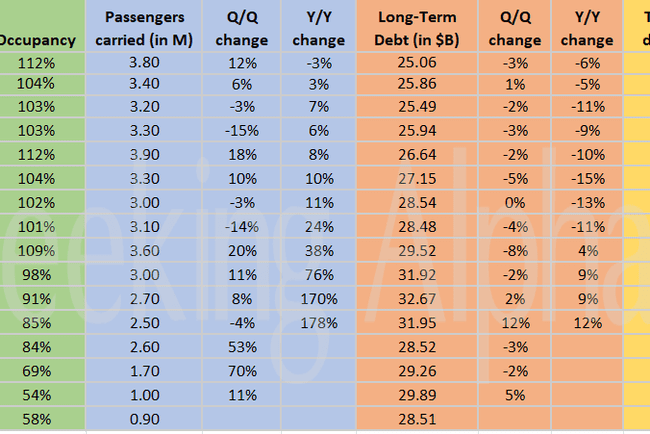Click the 1.70 passengers carried cell
Viewport: 650px width, 434px height.
click(143, 369)
